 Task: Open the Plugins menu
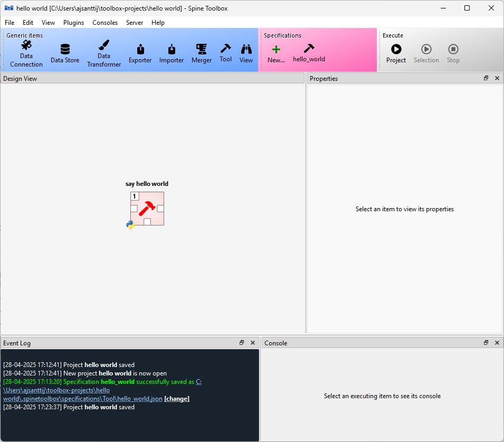click(73, 23)
